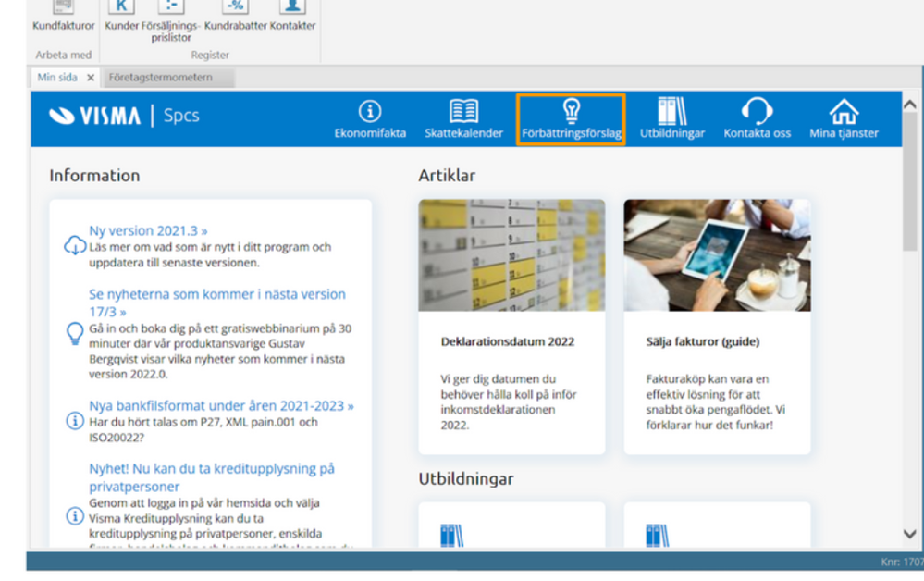Open Kundfakturor in the ribbon
Image resolution: width=924 pixels, height=581 pixels.
64,9
